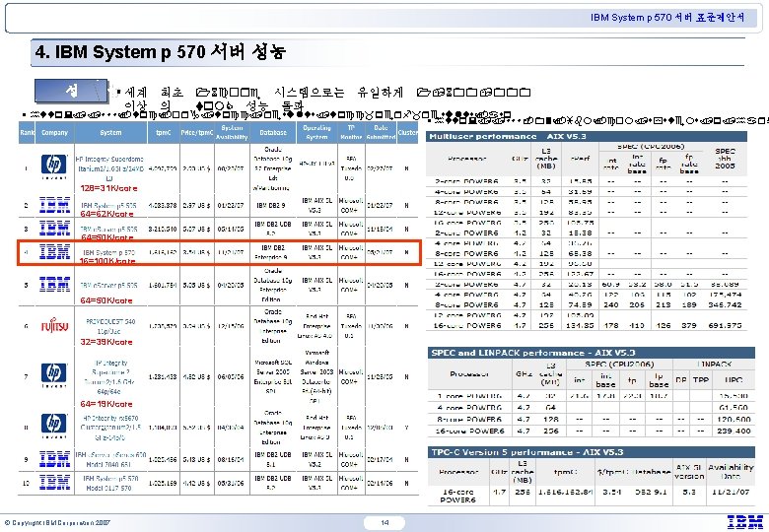Select the 'Operating System' column header
This screenshot has width=769, height=532.
click(316, 133)
